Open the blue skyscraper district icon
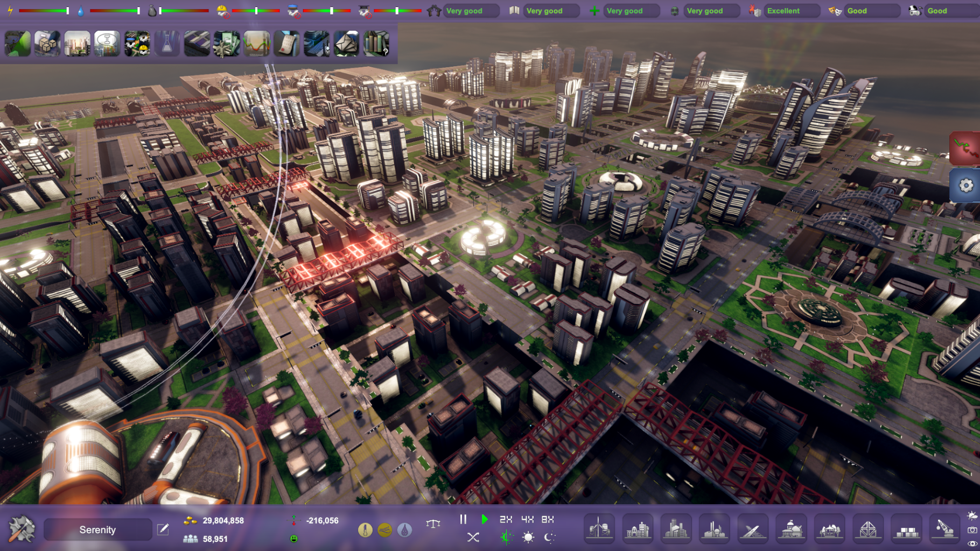980x551 pixels. [x=317, y=44]
